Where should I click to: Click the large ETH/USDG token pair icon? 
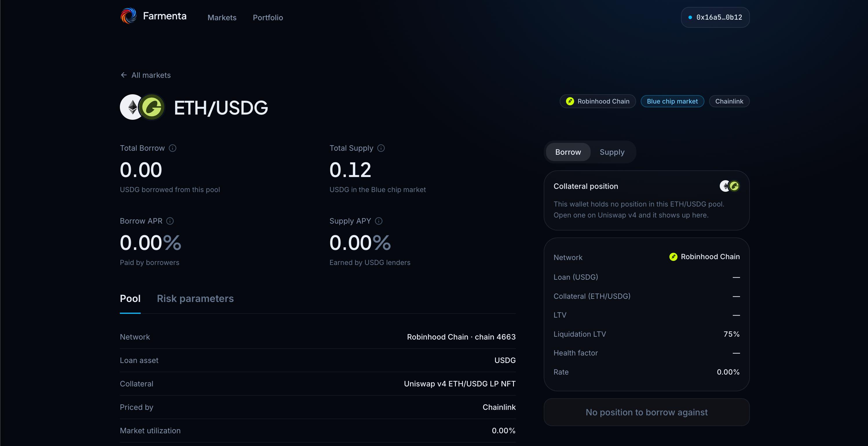pos(142,107)
